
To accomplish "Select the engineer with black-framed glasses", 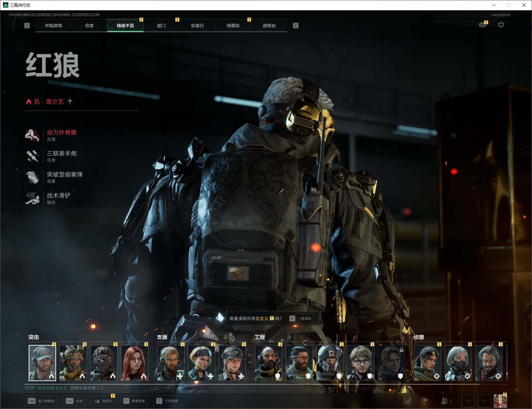I will [x=360, y=363].
